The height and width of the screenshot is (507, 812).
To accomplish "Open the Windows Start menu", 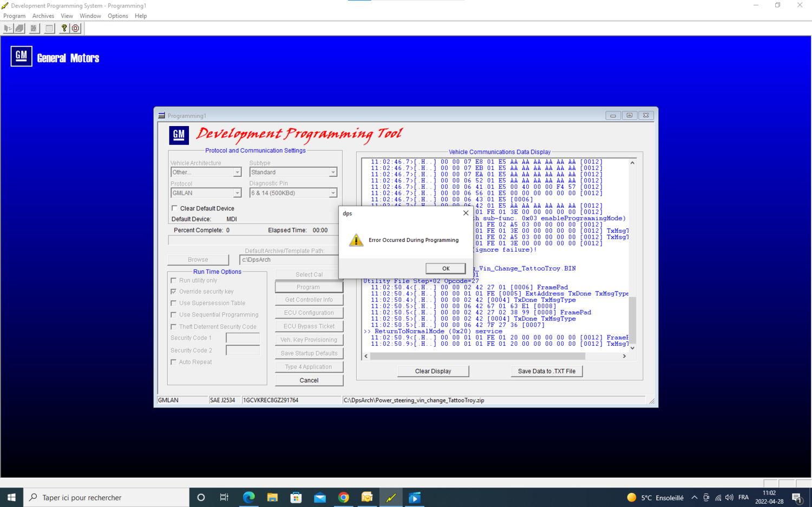I will (11, 497).
